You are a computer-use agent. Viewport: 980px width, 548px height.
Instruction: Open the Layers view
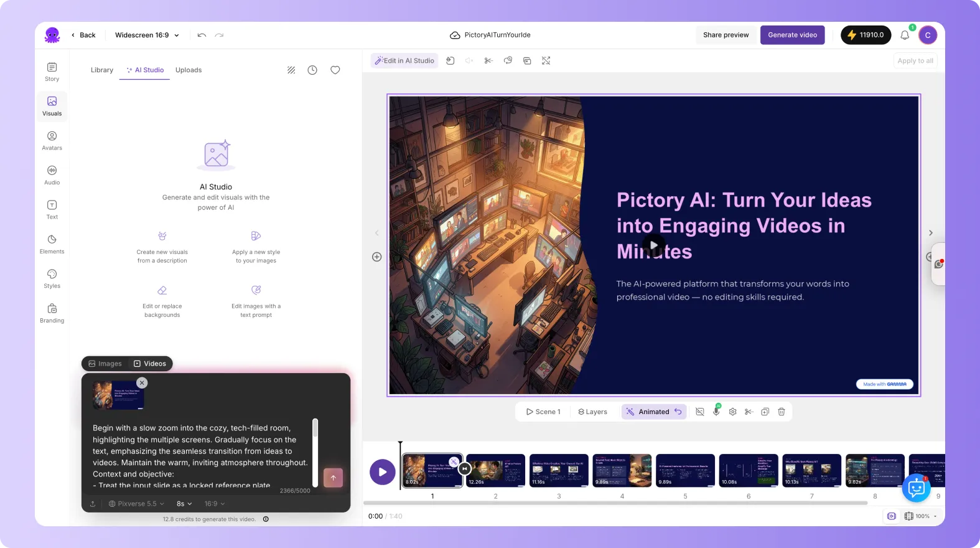pos(592,412)
